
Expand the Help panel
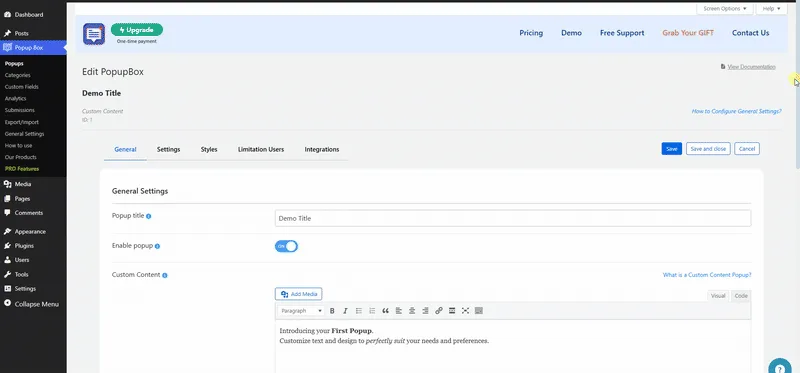tap(771, 9)
